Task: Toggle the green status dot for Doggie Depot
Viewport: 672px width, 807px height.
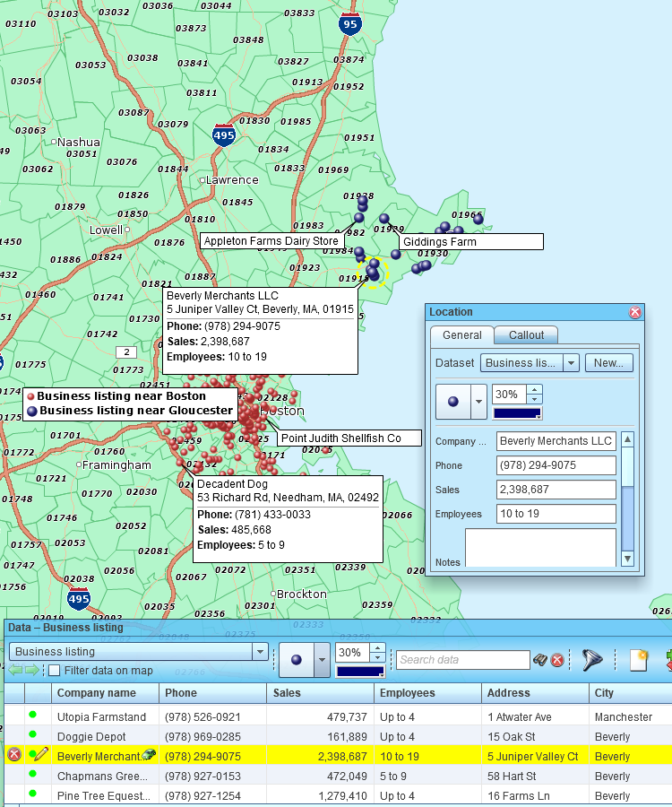Action: tap(33, 735)
